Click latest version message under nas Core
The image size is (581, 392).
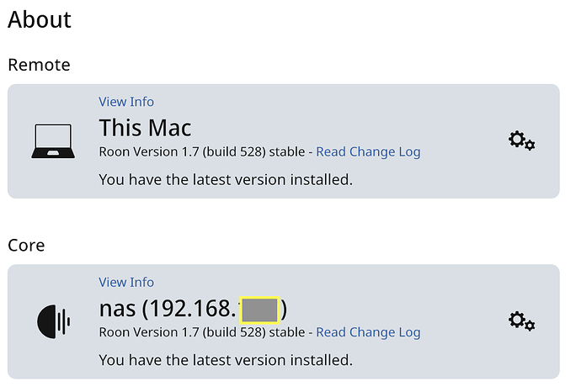(226, 360)
